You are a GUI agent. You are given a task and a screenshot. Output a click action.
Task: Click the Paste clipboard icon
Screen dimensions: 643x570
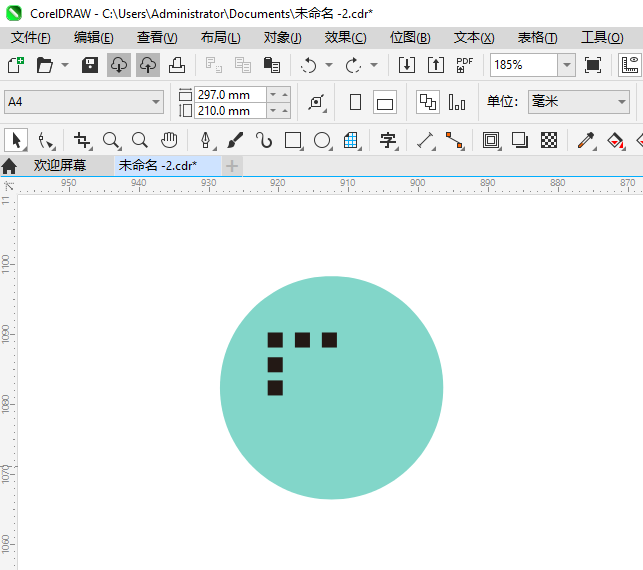coord(271,65)
